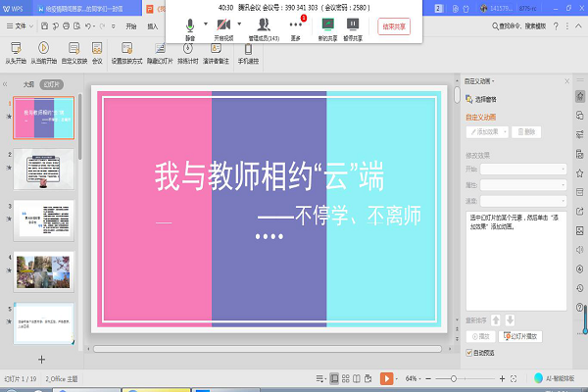Click the Undo arrow in quick toolbar
588x392 pixels.
[88, 25]
